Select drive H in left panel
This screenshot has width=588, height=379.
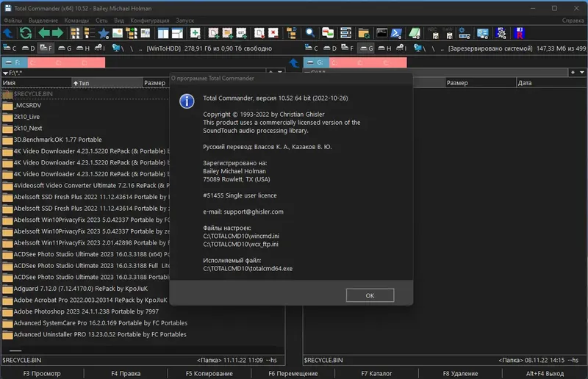coord(83,48)
